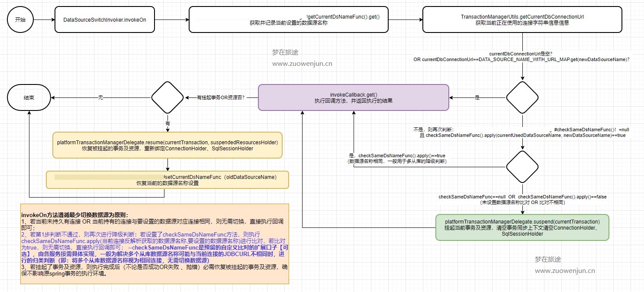This screenshot has height=292, width=644.
Task: Select the 开始 start circle node
Action: (20, 19)
